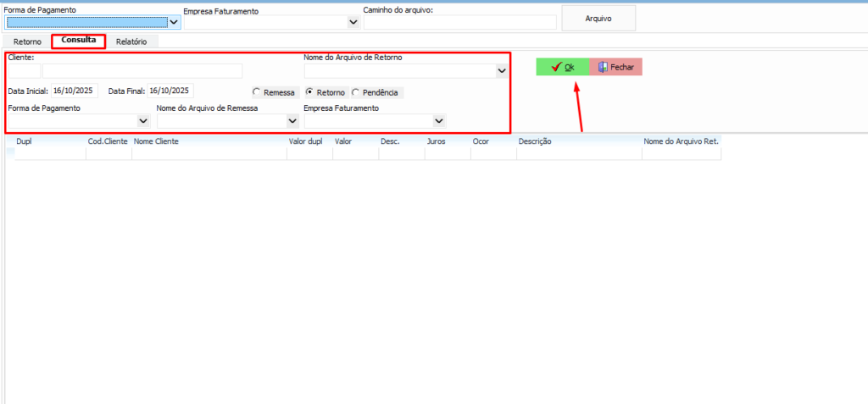Click the Data Final date field
This screenshot has width=868, height=404.
click(170, 91)
